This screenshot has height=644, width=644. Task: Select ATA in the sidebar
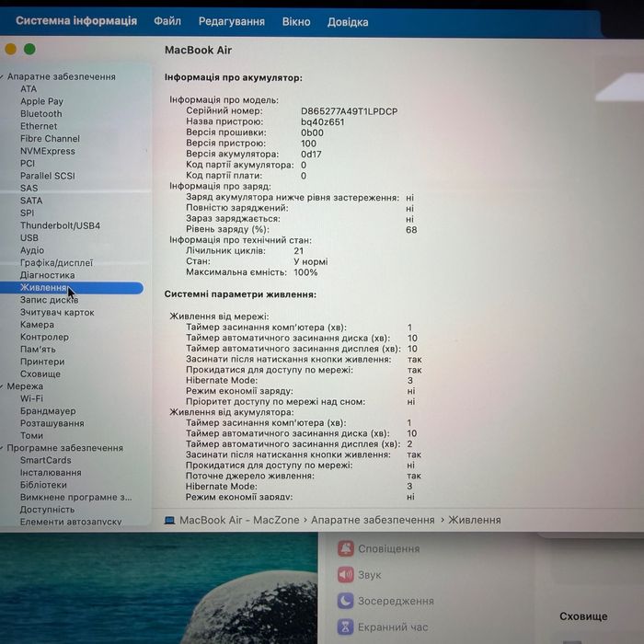(x=29, y=89)
